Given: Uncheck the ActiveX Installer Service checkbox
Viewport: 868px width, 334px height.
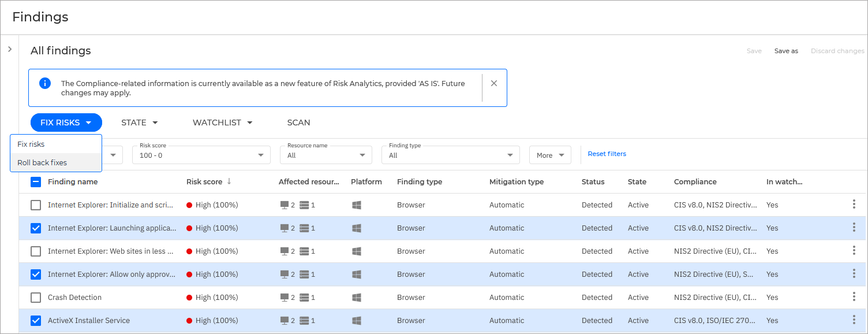Looking at the screenshot, I should 36,321.
